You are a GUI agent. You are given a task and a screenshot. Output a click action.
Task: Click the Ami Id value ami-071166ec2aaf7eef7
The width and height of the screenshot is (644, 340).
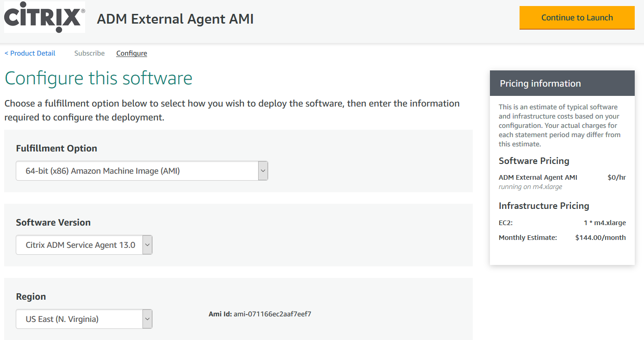point(272,314)
